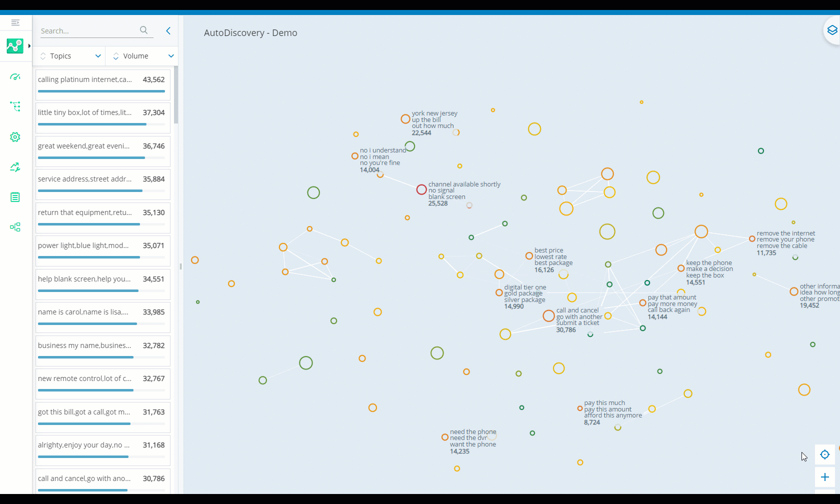Click the 'pay that amount' node circle
Viewport: 840px width, 504px height.
click(x=643, y=303)
